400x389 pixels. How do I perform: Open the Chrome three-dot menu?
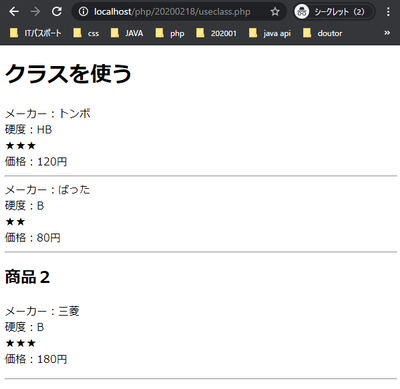click(x=388, y=12)
